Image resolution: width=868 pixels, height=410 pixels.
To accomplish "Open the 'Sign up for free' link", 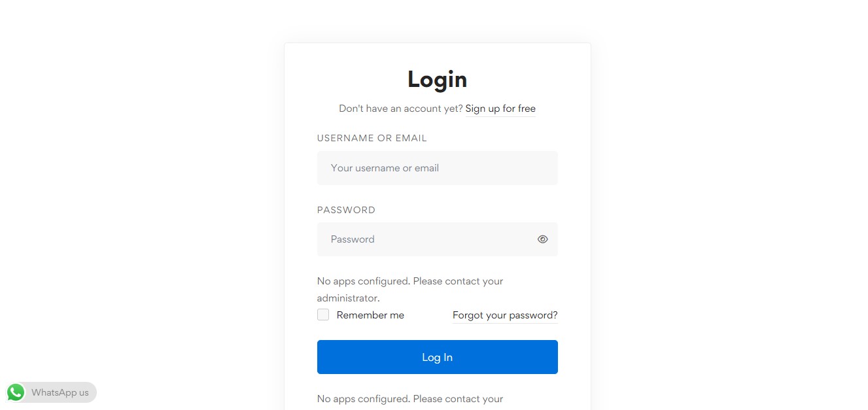I will click(x=500, y=109).
